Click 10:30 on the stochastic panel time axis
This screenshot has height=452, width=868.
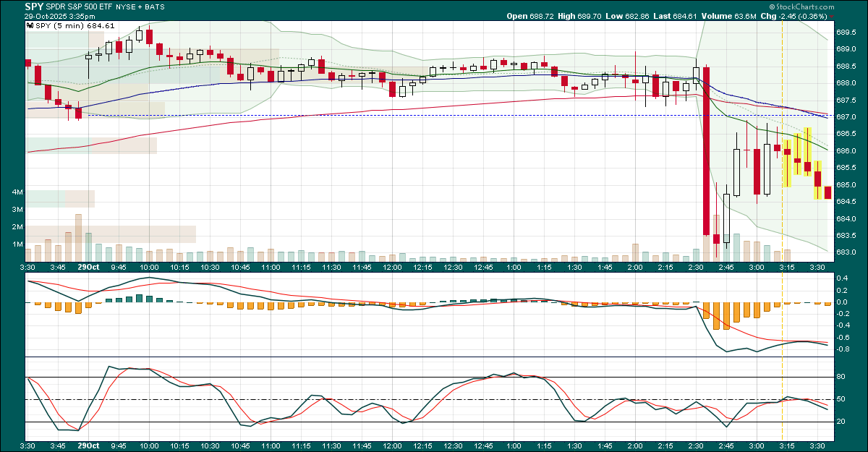210,447
